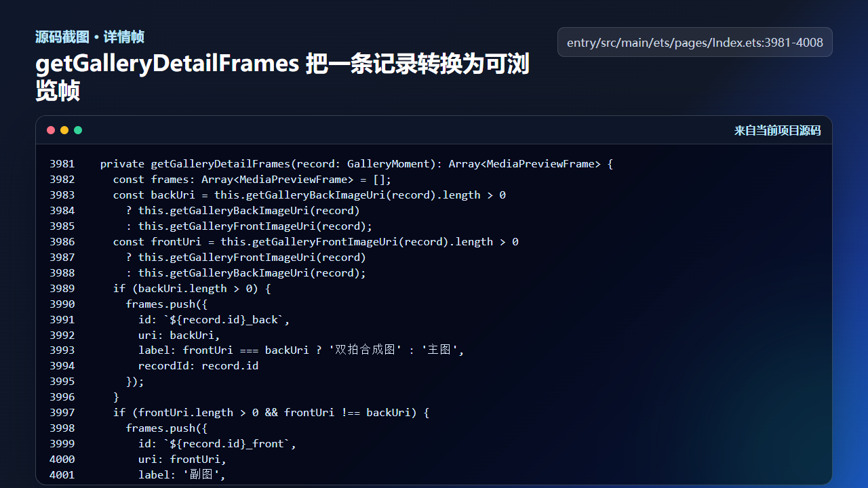
Task: Click the label line containing '双拍合成图'
Action: pyautogui.click(x=301, y=350)
